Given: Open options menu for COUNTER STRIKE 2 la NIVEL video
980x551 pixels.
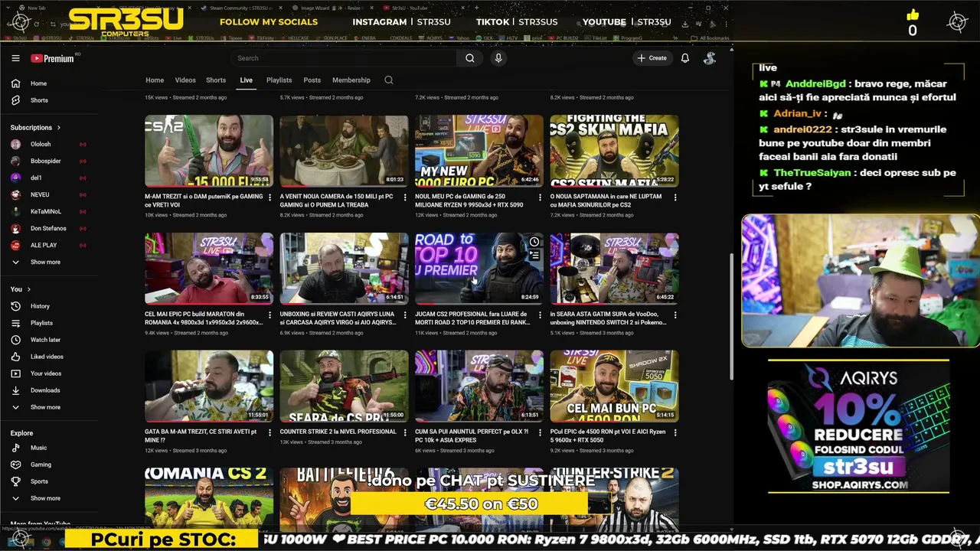Looking at the screenshot, I should pyautogui.click(x=404, y=433).
